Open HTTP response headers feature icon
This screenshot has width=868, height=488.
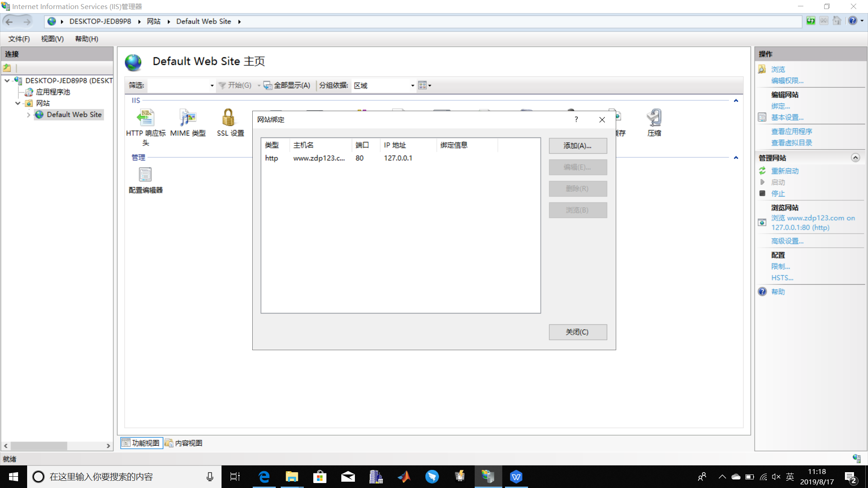pyautogui.click(x=146, y=118)
